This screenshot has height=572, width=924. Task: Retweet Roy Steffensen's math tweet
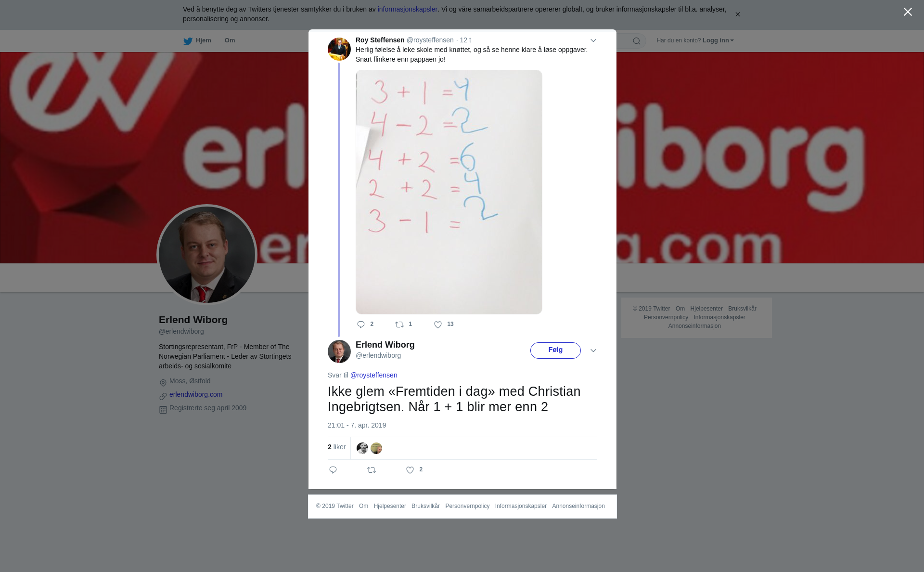[399, 325]
